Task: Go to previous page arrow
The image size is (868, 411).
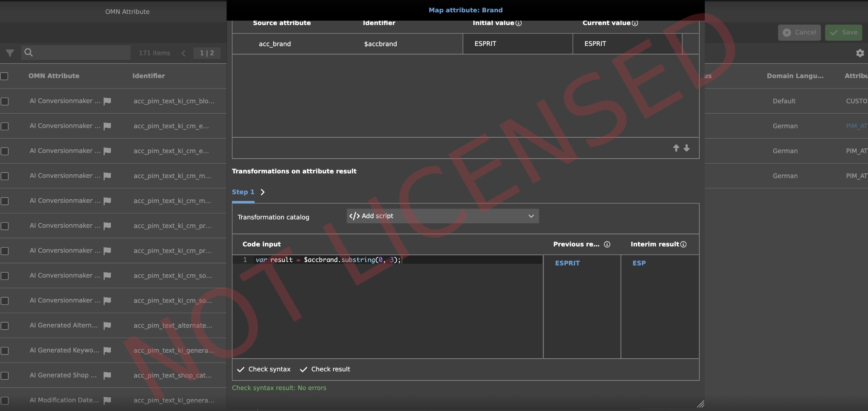Action: 183,53
